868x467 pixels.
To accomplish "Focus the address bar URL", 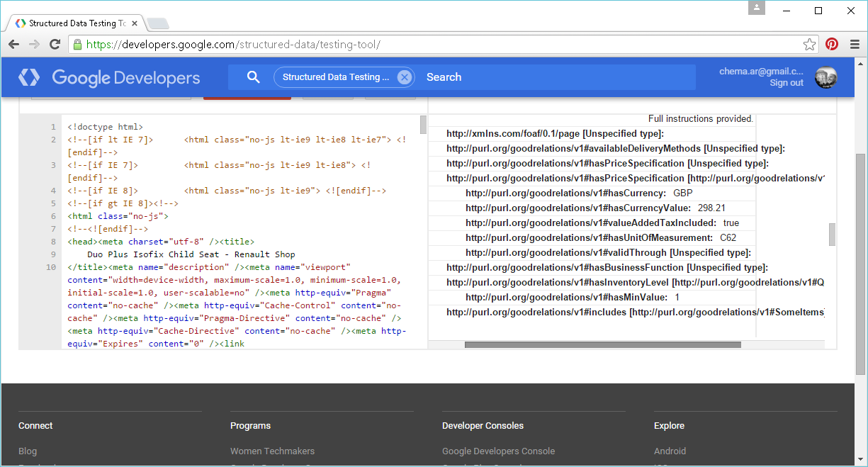I will pyautogui.click(x=234, y=45).
